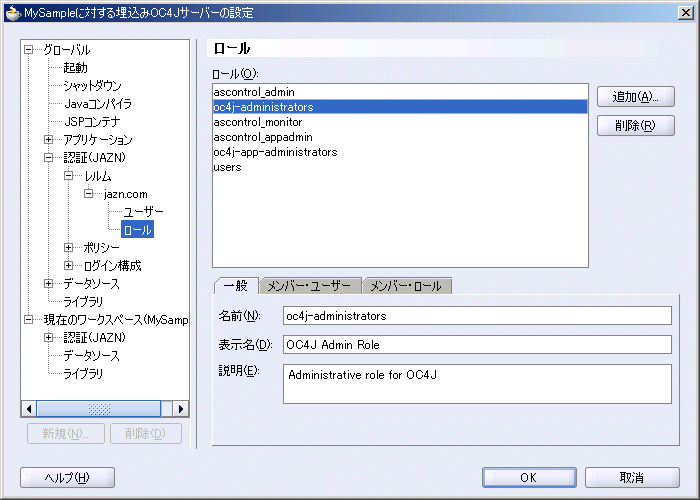Expand workspace 認証(JAZN) node

pyautogui.click(x=48, y=338)
